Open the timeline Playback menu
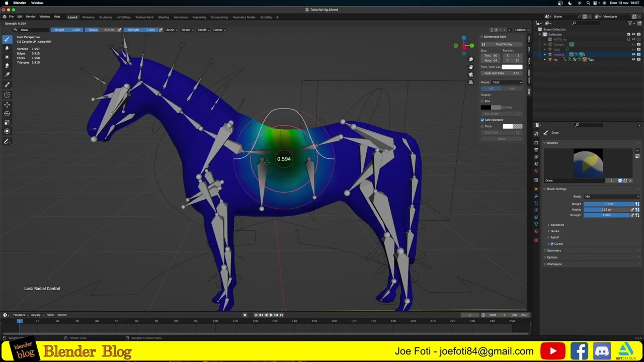644x362 pixels. (x=21, y=315)
